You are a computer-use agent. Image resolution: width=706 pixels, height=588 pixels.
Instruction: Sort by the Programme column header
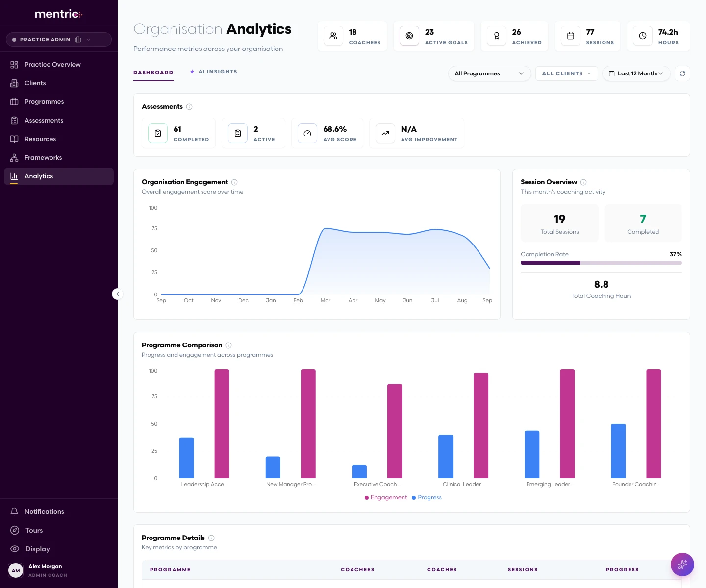coord(170,570)
